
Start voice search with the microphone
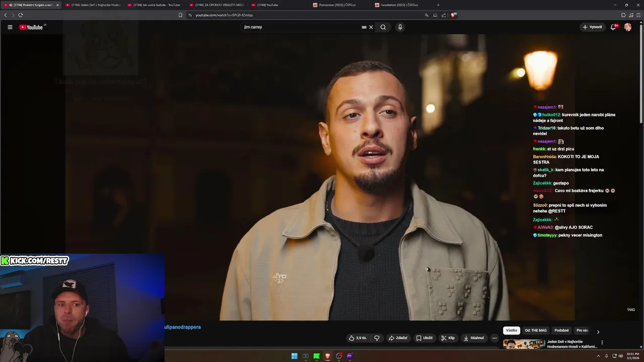[x=400, y=27]
